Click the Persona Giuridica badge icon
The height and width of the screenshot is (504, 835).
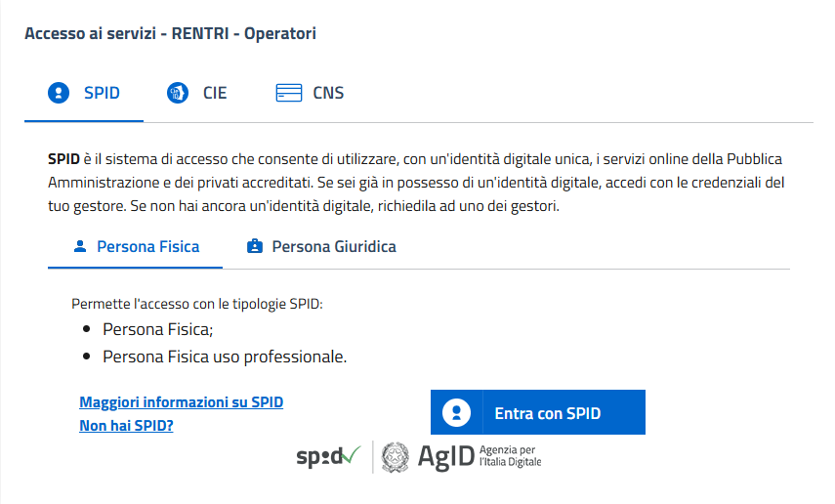click(255, 246)
